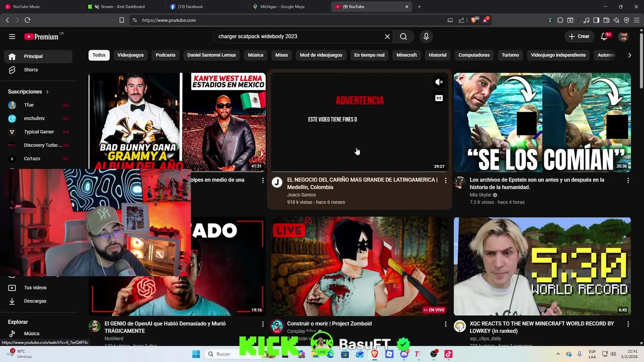
Task: Select the Videojuegos filter chip
Action: pyautogui.click(x=130, y=55)
